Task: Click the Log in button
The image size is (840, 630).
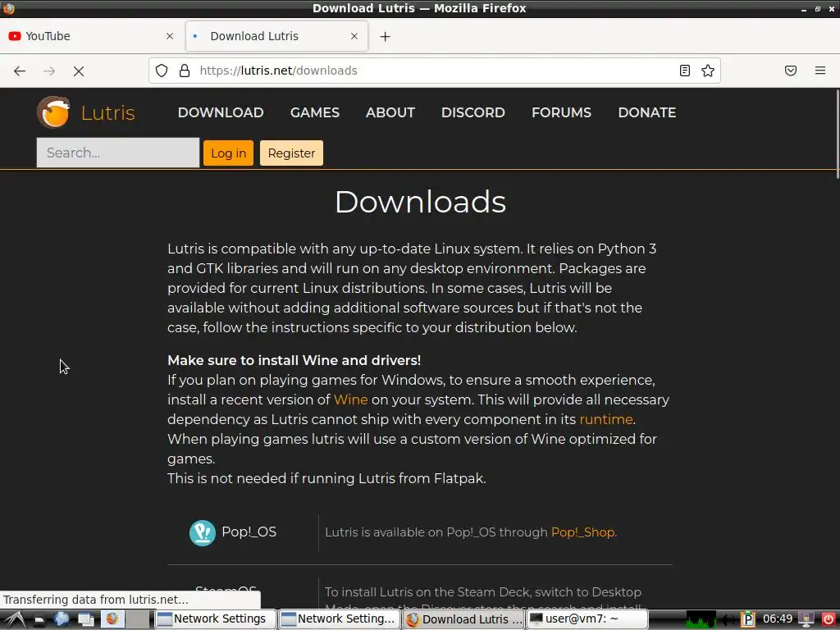Action: [x=228, y=153]
